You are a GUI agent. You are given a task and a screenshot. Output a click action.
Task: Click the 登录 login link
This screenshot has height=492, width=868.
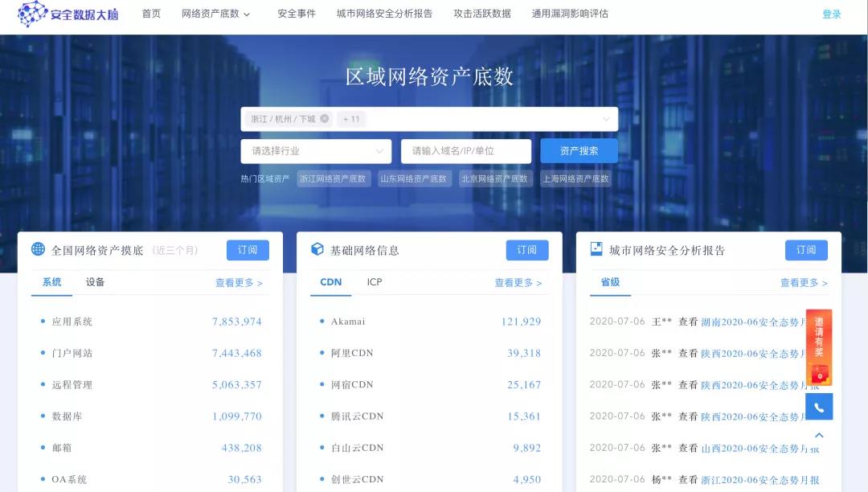[831, 14]
